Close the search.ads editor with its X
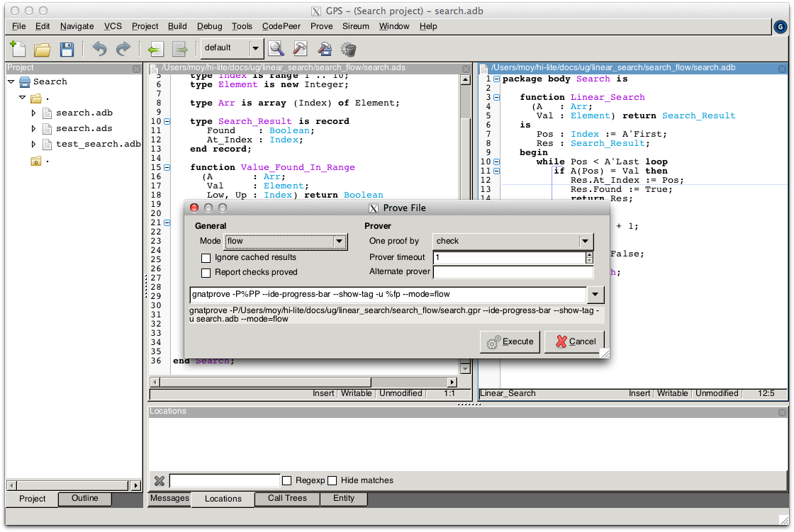Viewport: 794px width, 532px height. click(466, 69)
